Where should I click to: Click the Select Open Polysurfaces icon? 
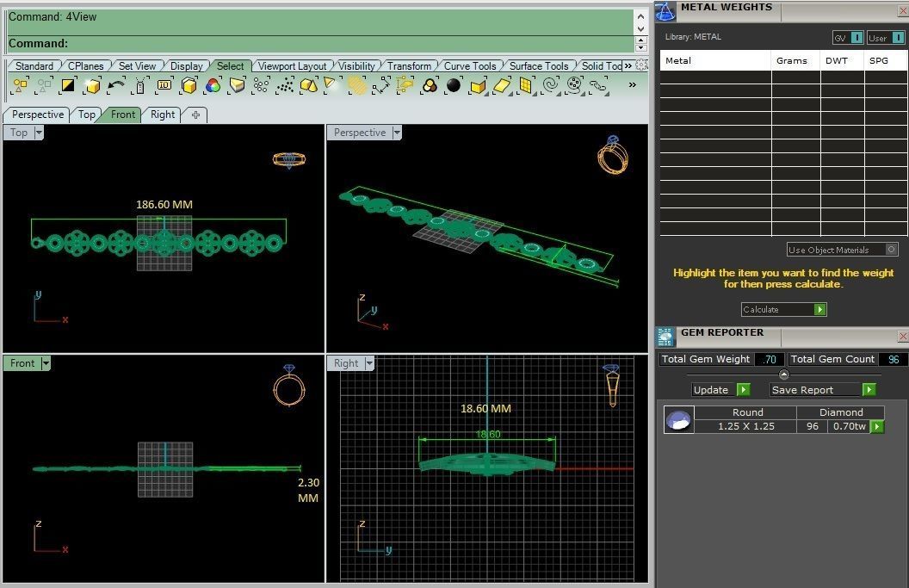pyautogui.click(x=478, y=86)
